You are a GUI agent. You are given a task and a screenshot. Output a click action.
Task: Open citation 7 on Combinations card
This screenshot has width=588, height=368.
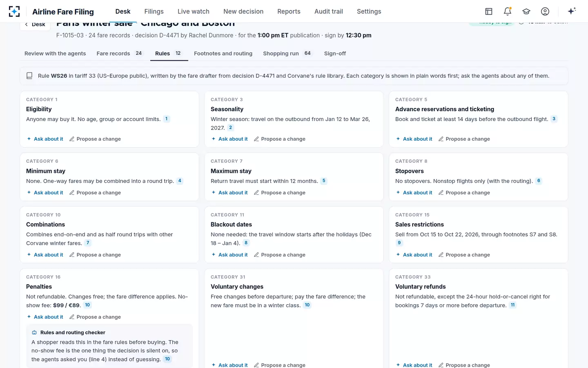(87, 243)
